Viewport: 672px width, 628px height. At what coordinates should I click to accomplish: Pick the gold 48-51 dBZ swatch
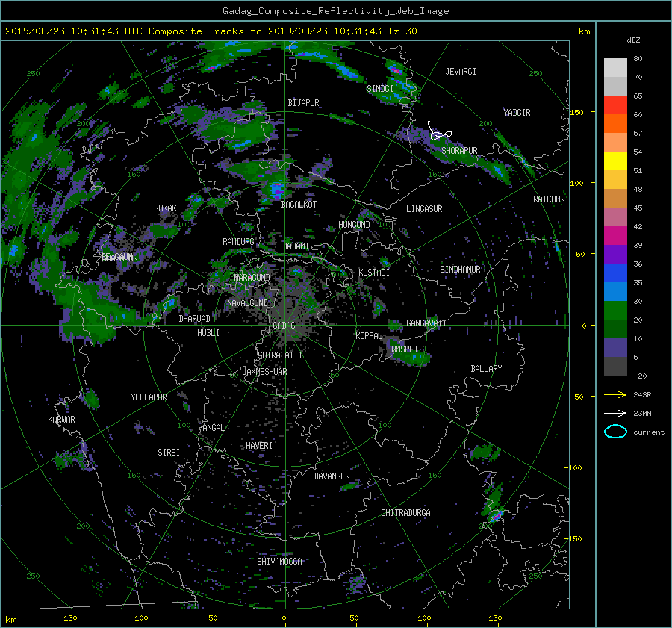point(615,180)
